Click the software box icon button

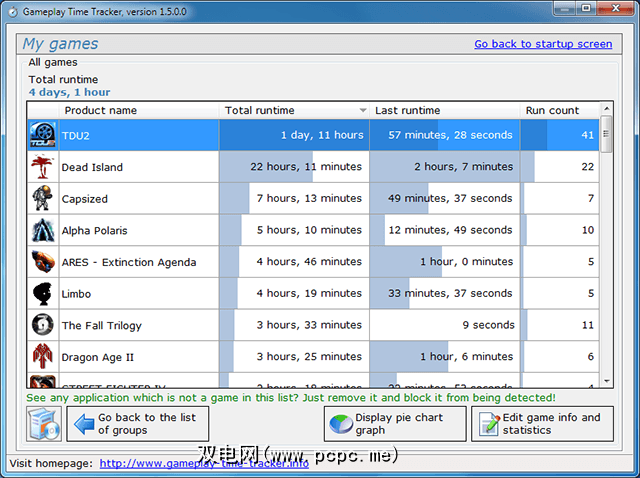[44, 424]
